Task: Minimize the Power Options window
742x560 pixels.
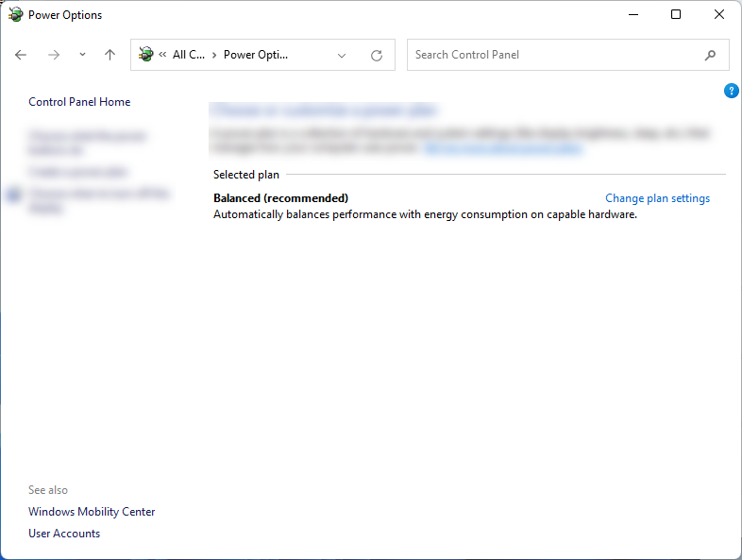Action: click(633, 15)
